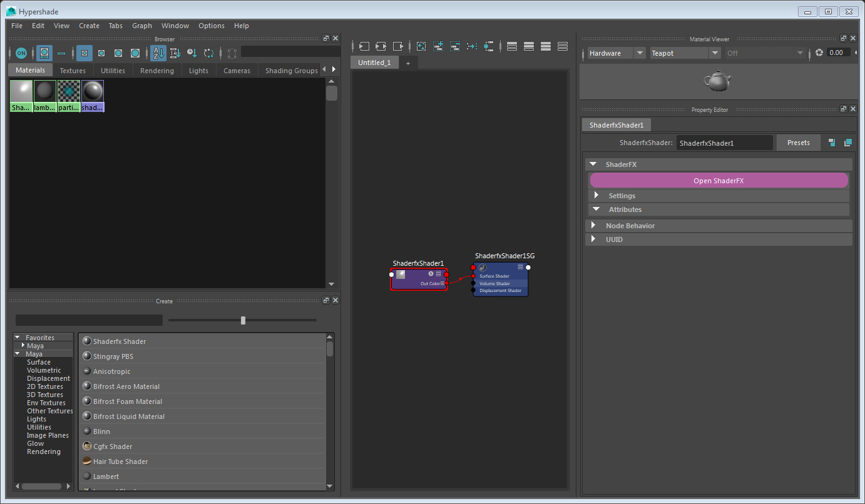Create a Shaderfx Shader node
865x504 pixels.
pyautogui.click(x=203, y=341)
